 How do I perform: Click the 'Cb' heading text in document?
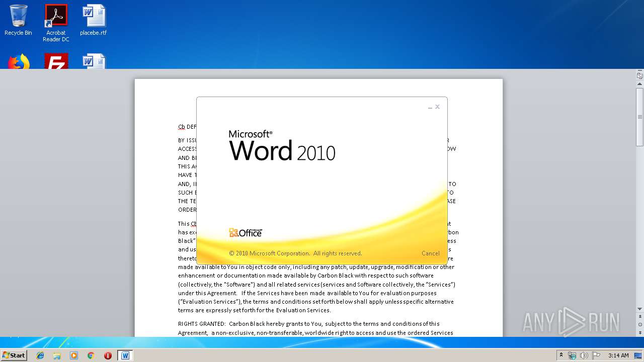(x=182, y=127)
